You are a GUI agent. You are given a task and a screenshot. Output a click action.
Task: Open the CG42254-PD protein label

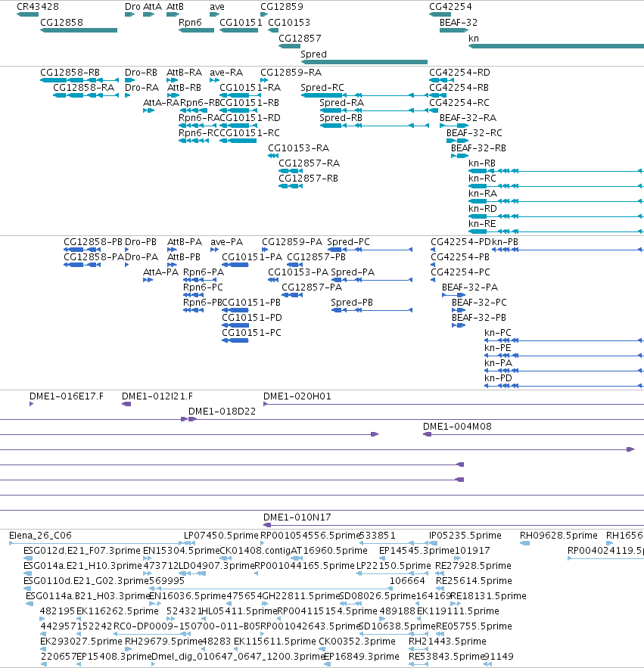coord(461,242)
